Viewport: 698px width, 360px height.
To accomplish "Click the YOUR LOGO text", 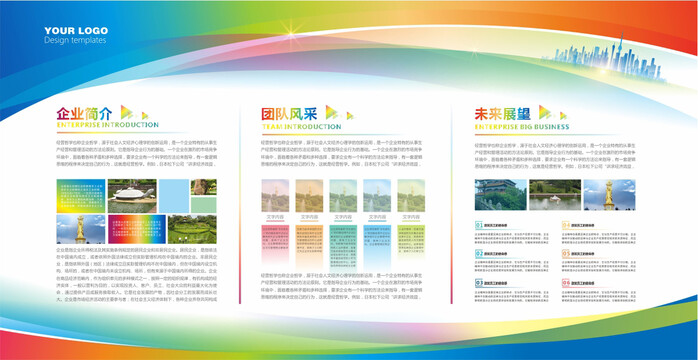I will [x=76, y=31].
